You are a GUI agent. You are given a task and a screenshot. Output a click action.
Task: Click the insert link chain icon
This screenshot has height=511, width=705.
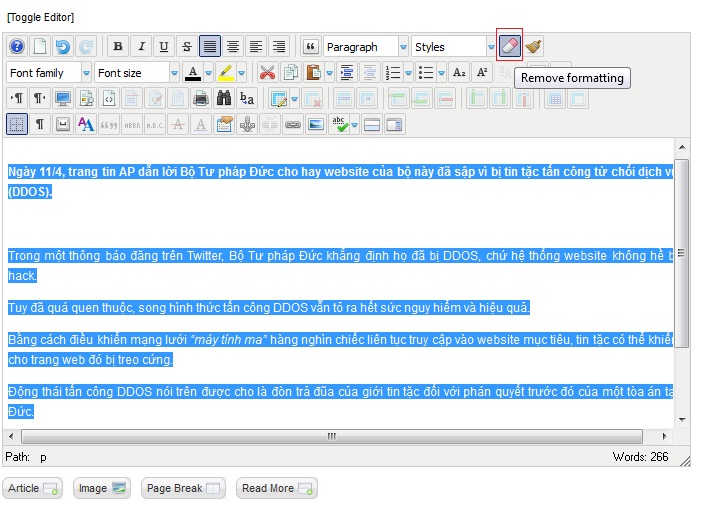[292, 124]
